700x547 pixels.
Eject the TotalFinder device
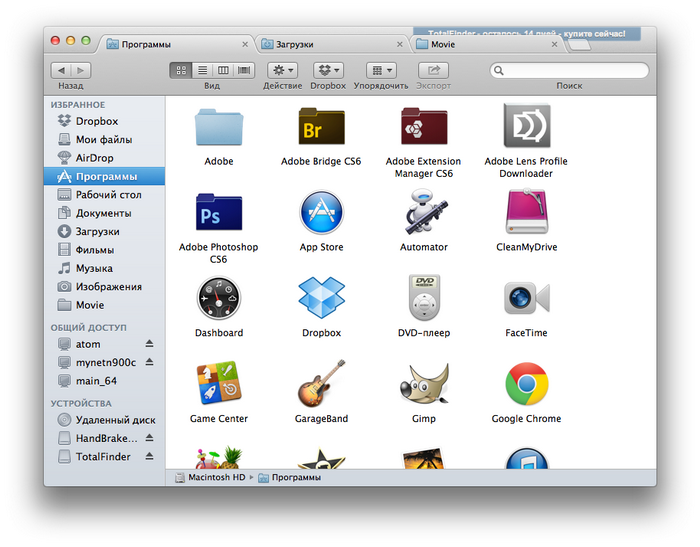(x=149, y=456)
